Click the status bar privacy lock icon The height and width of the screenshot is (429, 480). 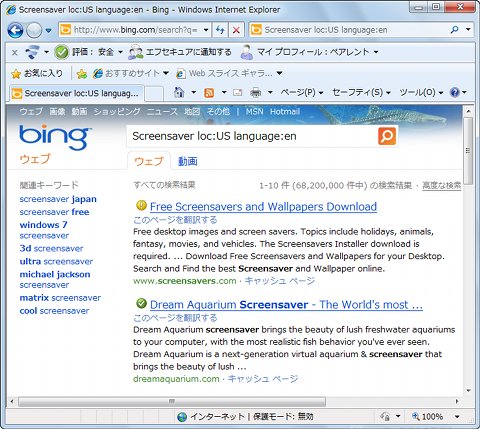click(385, 417)
